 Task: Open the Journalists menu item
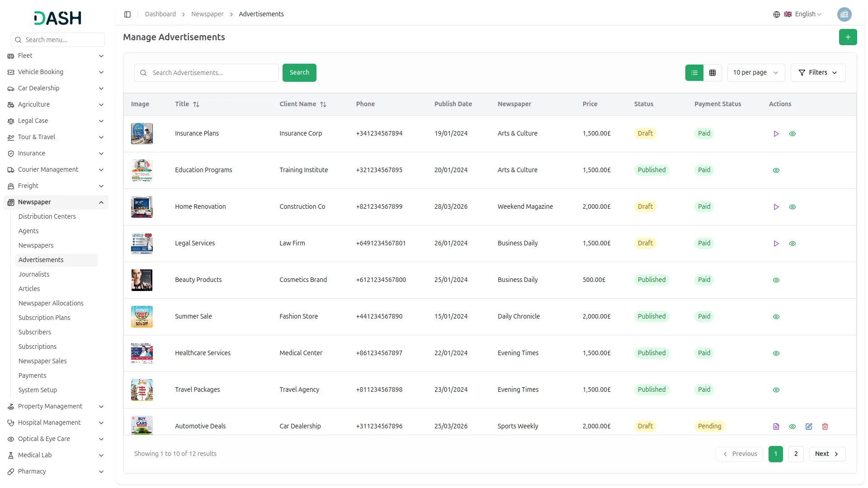34,274
